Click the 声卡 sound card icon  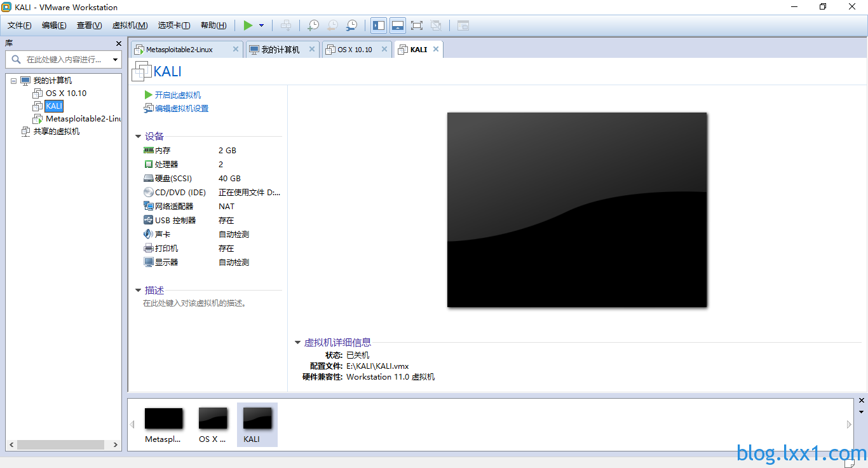pos(149,235)
